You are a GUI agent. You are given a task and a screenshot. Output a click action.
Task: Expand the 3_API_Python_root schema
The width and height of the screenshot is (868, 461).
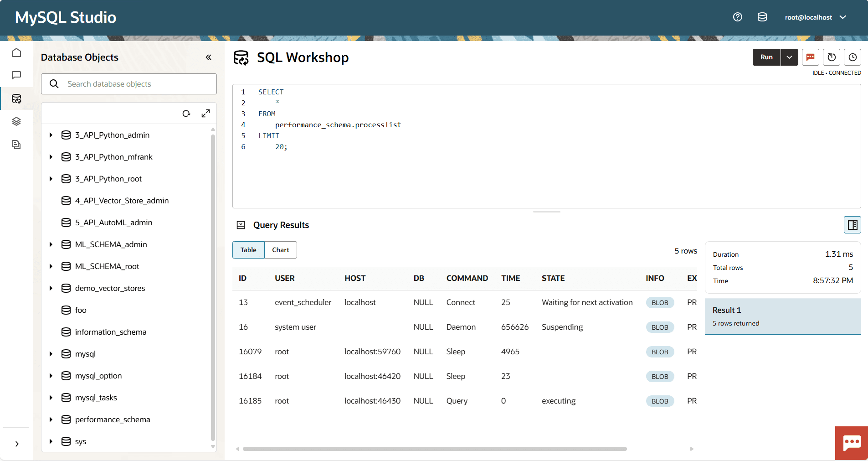click(x=51, y=179)
